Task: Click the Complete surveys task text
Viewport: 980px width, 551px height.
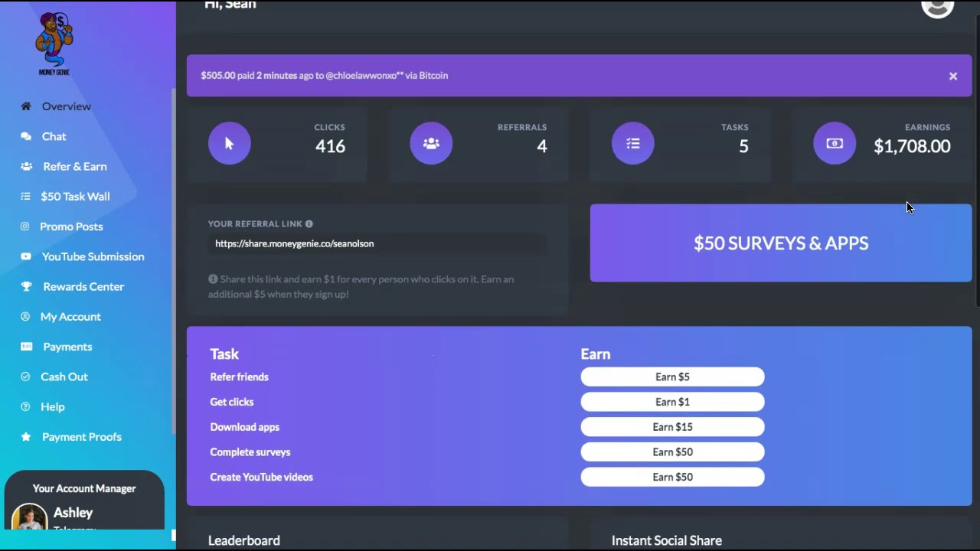Action: coord(250,452)
